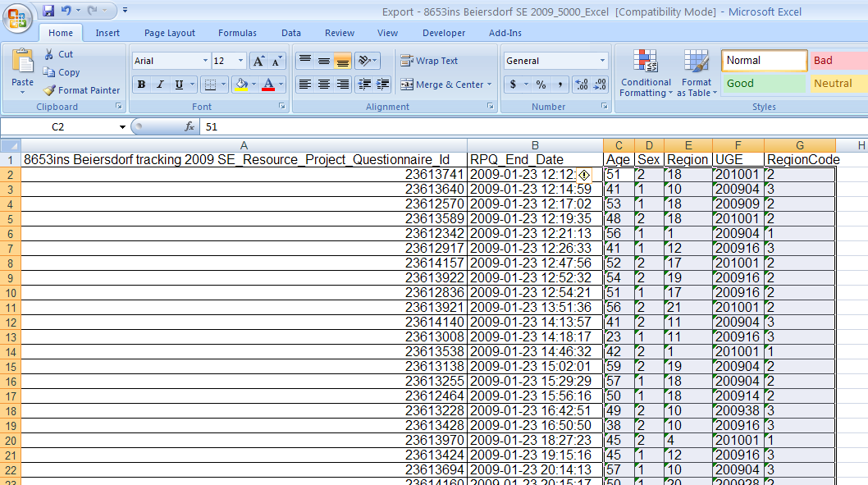Image resolution: width=868 pixels, height=485 pixels.
Task: Toggle Italic formatting
Action: point(160,85)
